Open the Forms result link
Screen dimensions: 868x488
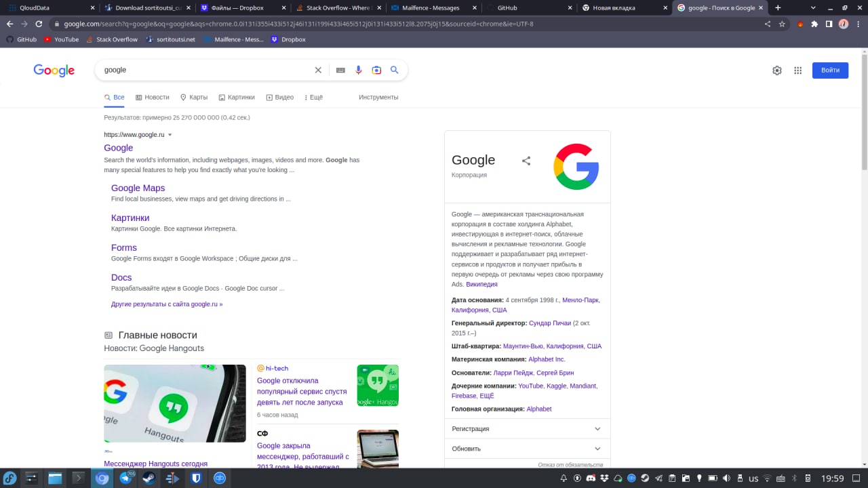click(x=124, y=248)
